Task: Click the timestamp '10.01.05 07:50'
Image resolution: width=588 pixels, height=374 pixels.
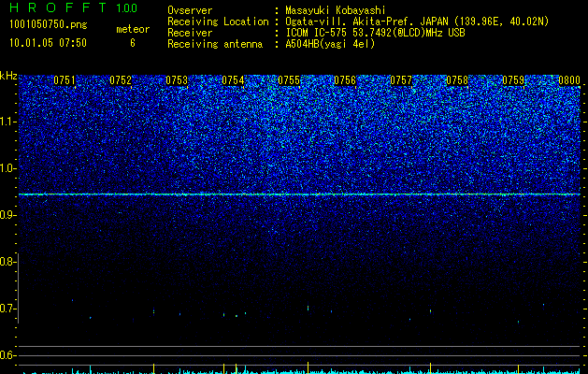Action: click(x=48, y=43)
